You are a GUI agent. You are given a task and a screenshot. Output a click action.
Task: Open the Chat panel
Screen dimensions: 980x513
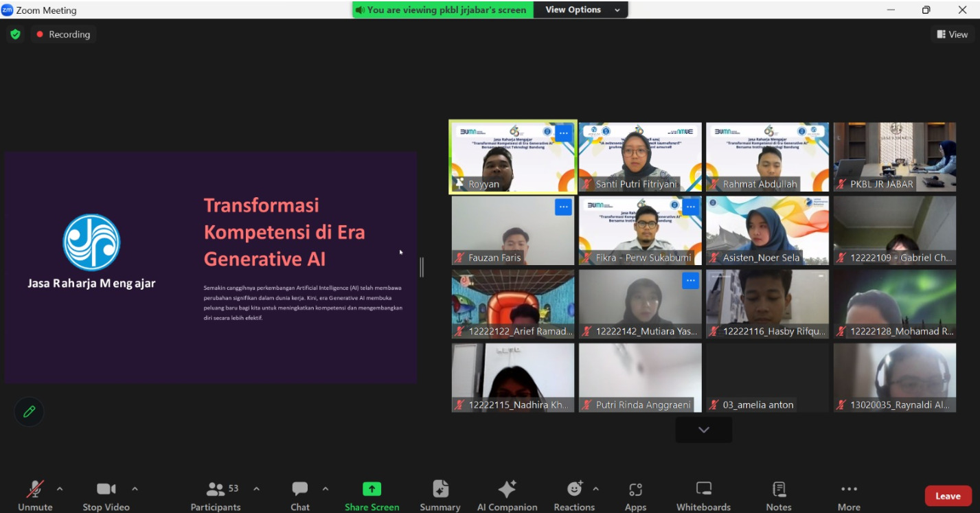point(300,496)
